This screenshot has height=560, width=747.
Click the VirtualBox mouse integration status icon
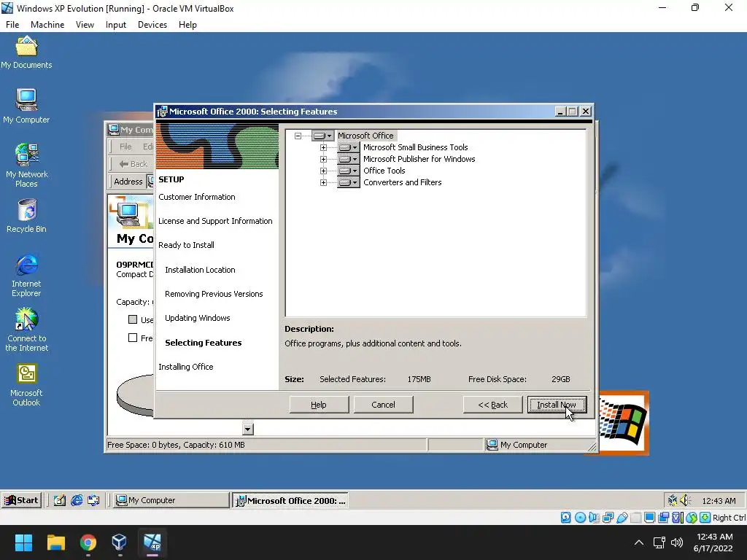tap(692, 518)
